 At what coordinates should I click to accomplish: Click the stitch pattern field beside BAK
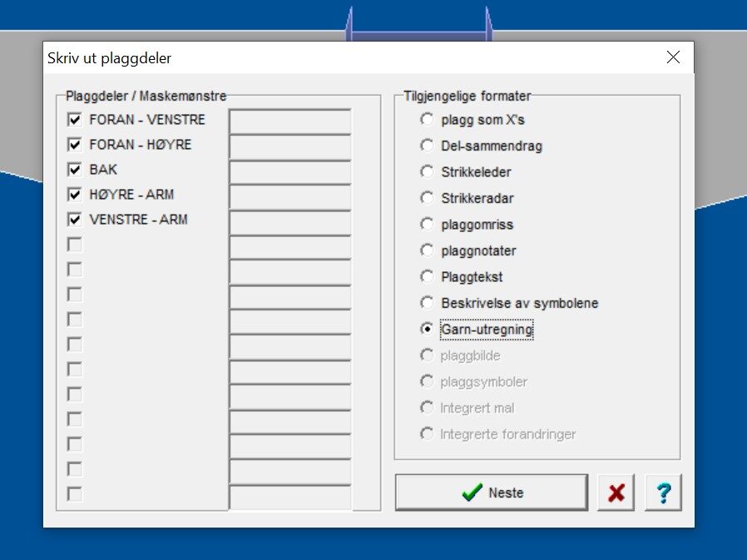coord(290,171)
